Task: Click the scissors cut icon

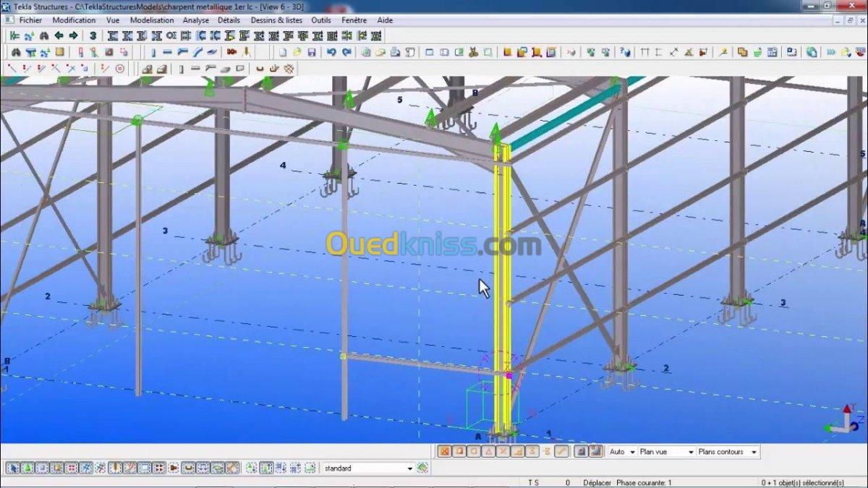Action: pos(473,52)
